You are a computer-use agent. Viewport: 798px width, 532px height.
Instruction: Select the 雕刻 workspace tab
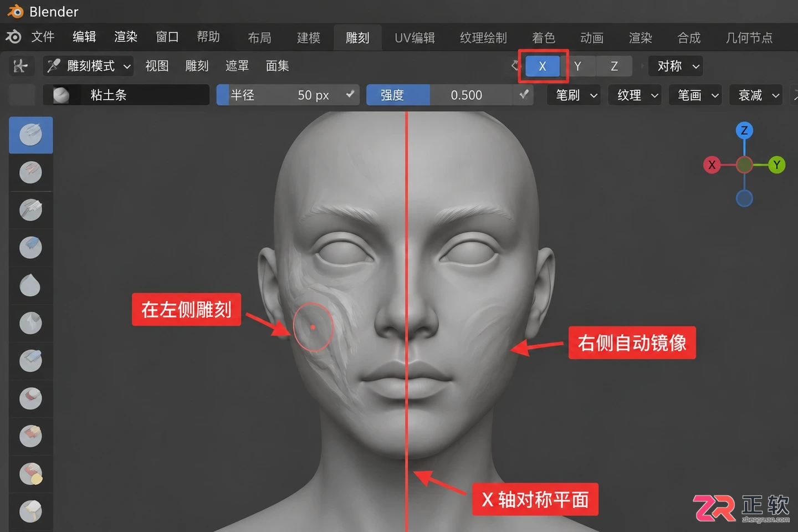tap(357, 38)
